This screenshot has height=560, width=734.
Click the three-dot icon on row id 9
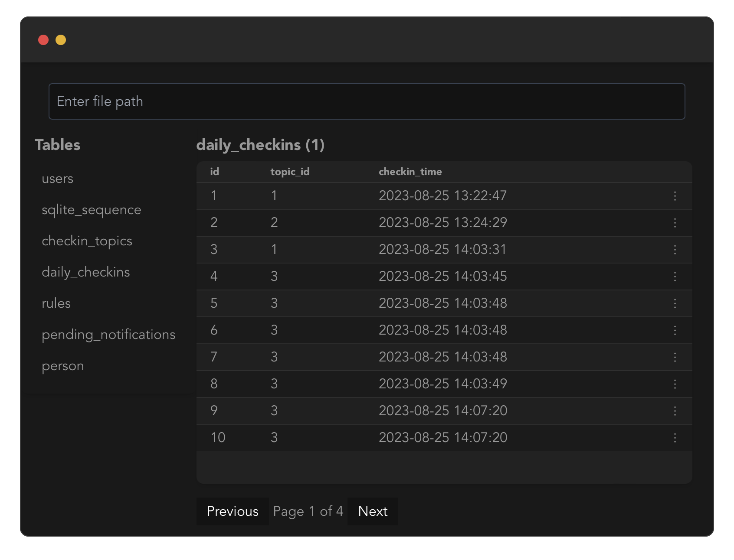click(675, 411)
